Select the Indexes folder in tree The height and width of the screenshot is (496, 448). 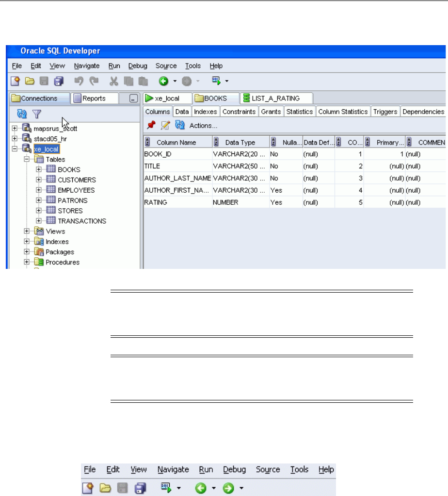(57, 242)
